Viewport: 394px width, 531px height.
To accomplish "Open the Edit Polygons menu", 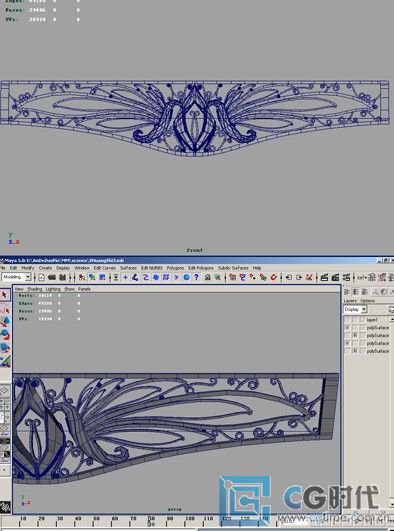I will [201, 268].
